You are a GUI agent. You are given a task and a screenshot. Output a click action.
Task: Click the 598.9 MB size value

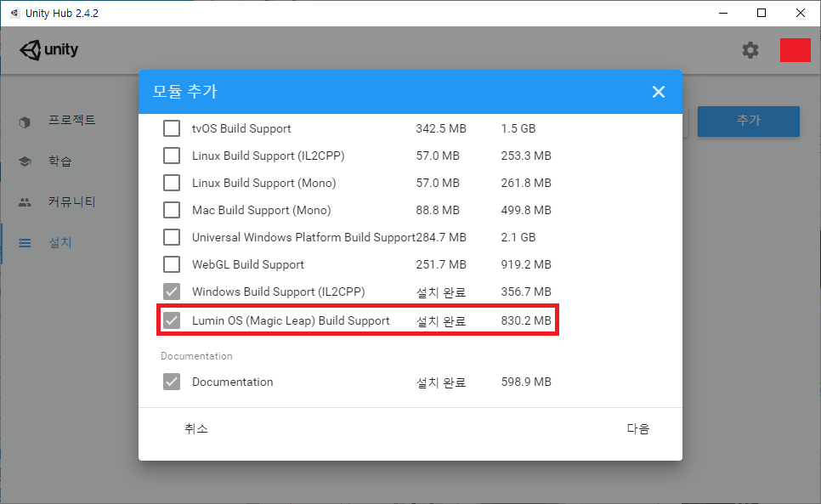tap(526, 382)
